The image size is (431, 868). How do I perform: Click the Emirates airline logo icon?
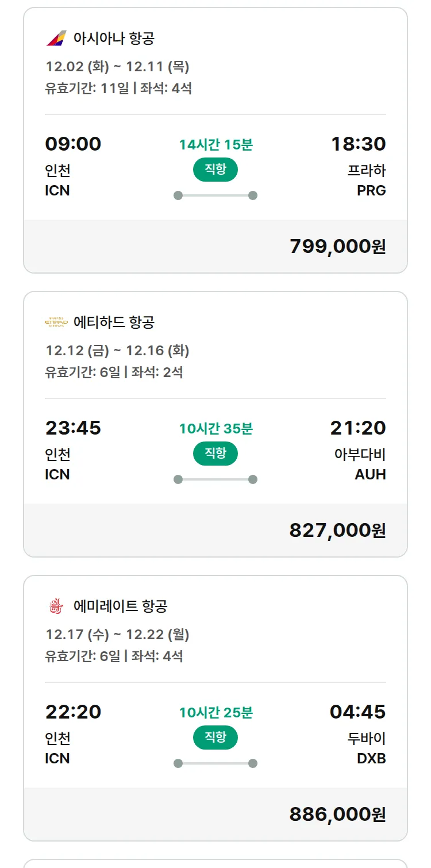(56, 606)
